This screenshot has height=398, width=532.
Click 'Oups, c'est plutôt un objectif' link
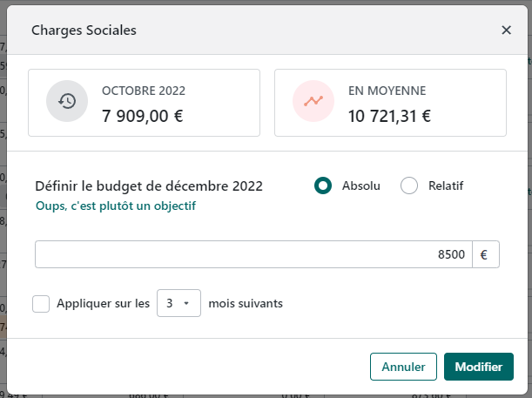click(116, 206)
